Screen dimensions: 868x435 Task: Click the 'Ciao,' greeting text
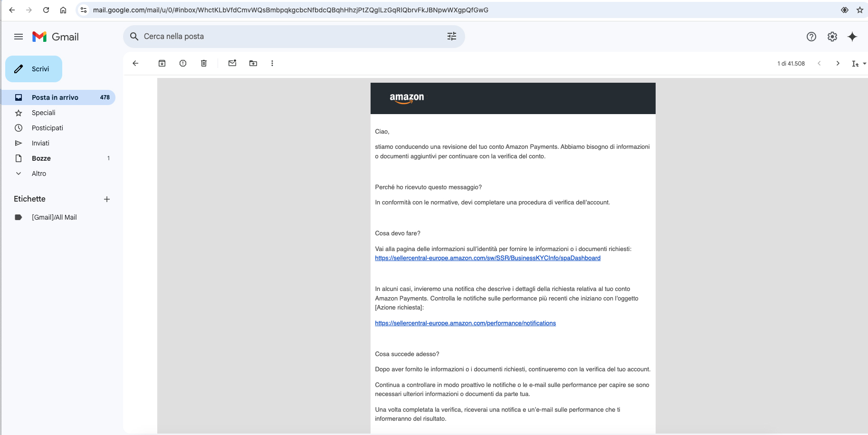click(x=382, y=132)
